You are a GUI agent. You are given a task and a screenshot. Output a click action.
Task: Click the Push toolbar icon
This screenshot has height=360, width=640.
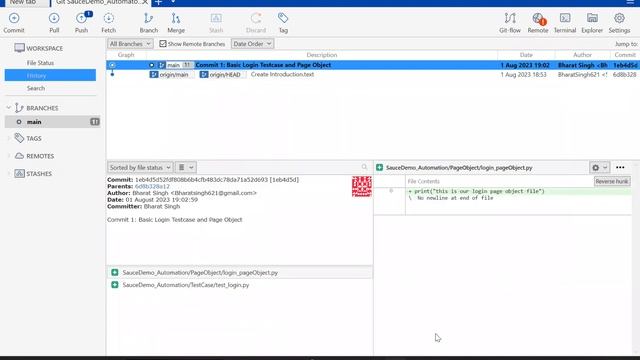pos(82,23)
